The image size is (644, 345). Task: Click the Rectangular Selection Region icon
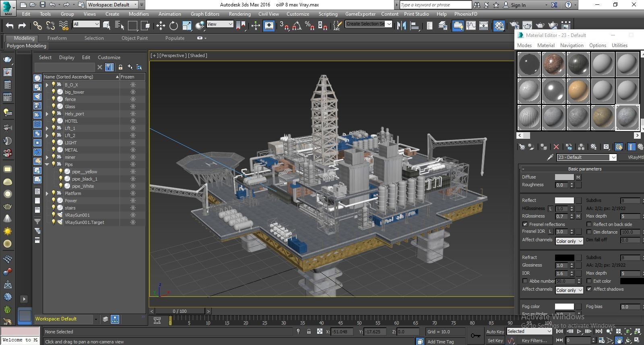[x=132, y=26]
